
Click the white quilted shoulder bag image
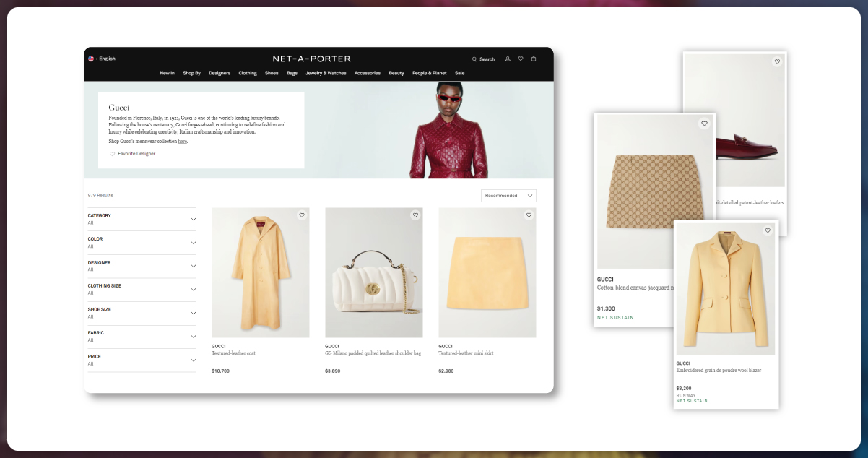point(374,272)
